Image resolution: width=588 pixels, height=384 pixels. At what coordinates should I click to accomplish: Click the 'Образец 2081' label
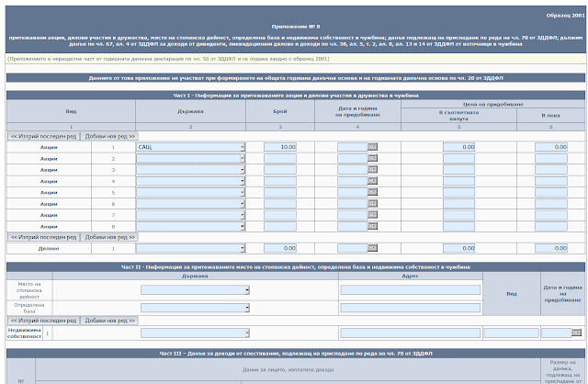pos(566,16)
